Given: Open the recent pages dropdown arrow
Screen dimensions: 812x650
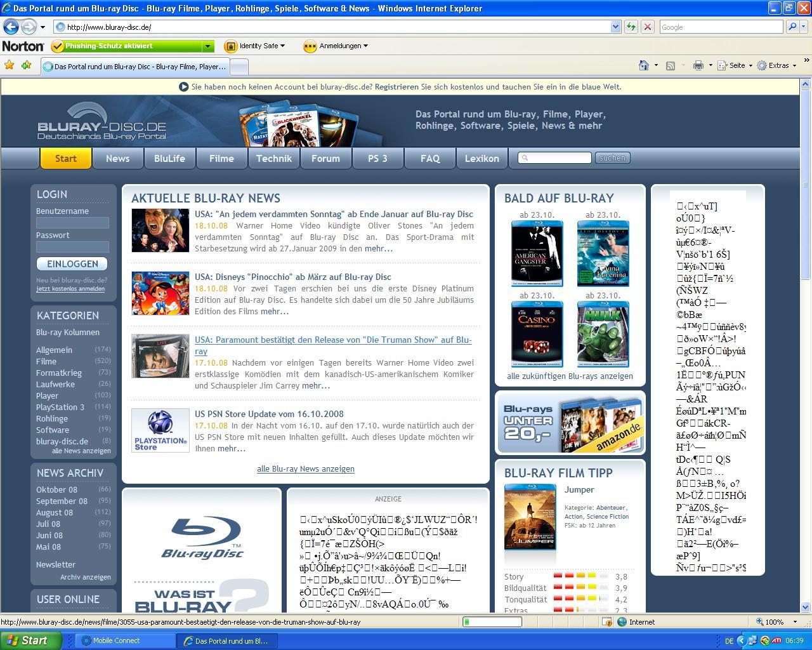Looking at the screenshot, I should pyautogui.click(x=43, y=27).
